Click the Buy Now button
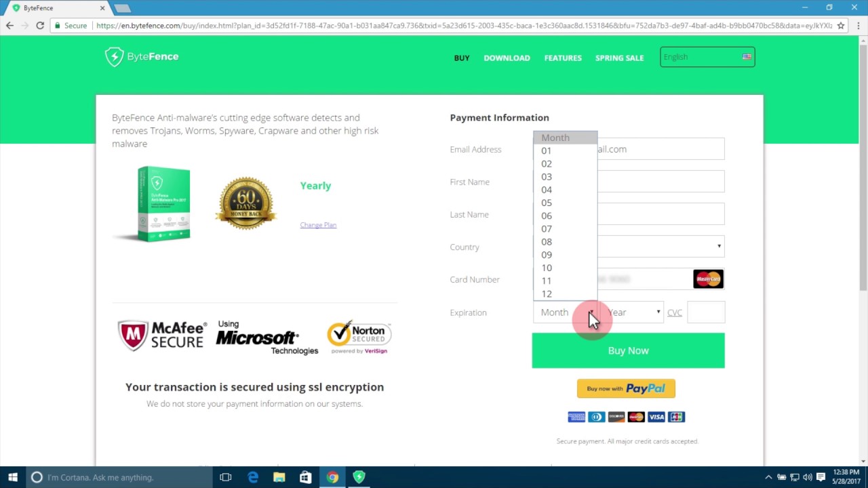Image resolution: width=868 pixels, height=488 pixels. pyautogui.click(x=628, y=350)
